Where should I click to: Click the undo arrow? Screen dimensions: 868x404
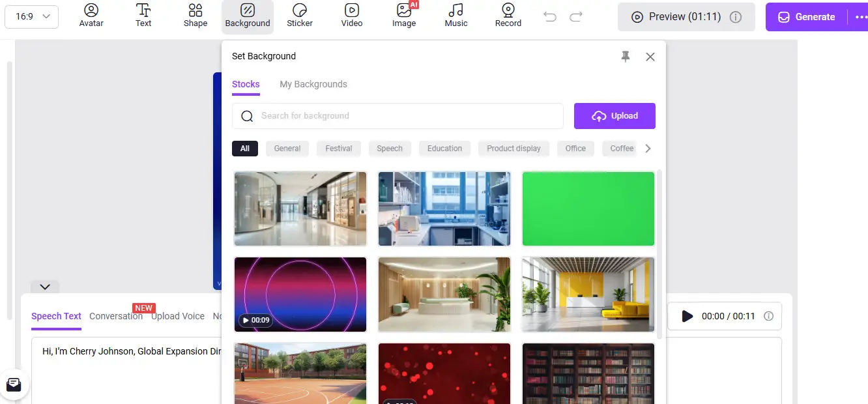pos(550,17)
